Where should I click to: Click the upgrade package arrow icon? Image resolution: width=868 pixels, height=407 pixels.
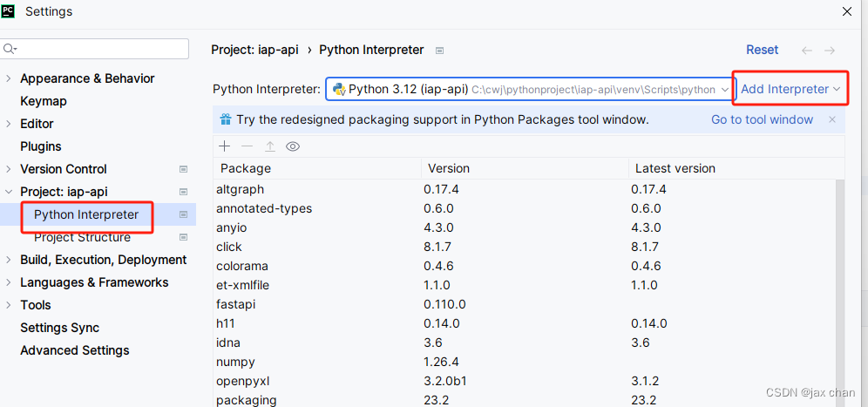pyautogui.click(x=270, y=146)
